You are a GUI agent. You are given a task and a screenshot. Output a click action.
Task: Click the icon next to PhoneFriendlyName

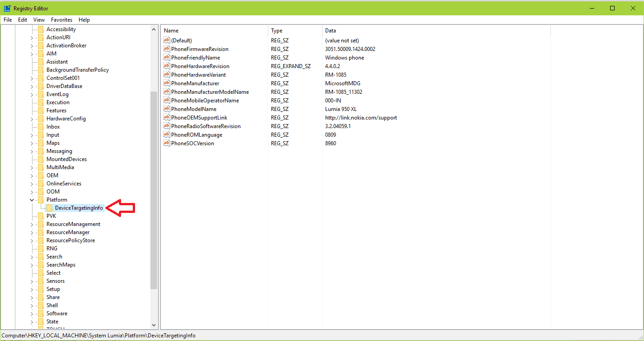click(x=166, y=58)
